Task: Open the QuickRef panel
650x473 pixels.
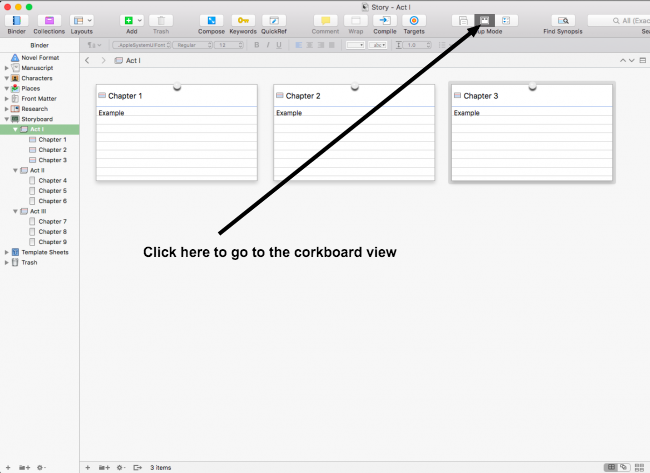Action: (274, 20)
